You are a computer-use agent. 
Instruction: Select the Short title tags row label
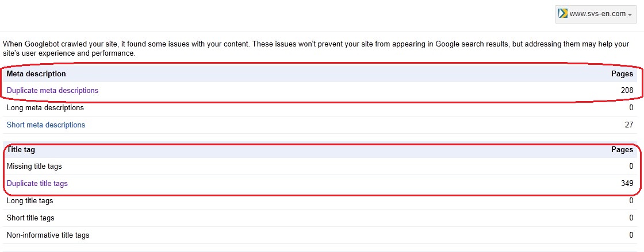[30, 218]
